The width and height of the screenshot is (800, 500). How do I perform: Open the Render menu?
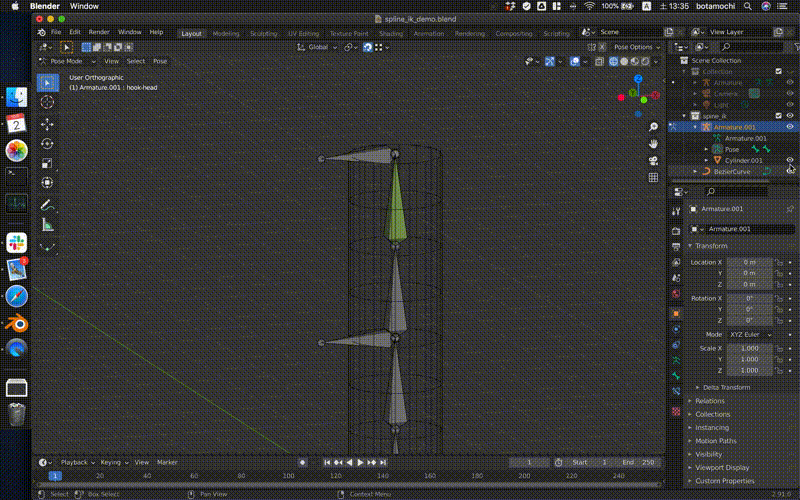tap(99, 32)
